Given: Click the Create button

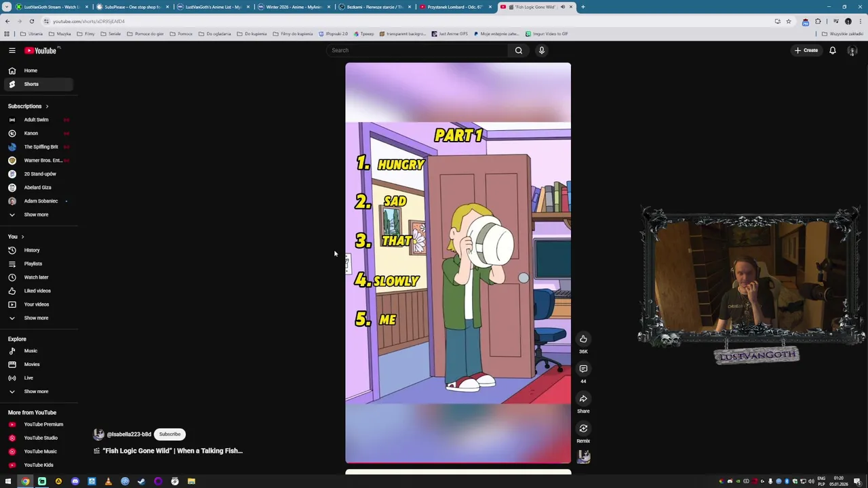Looking at the screenshot, I should click(806, 50).
